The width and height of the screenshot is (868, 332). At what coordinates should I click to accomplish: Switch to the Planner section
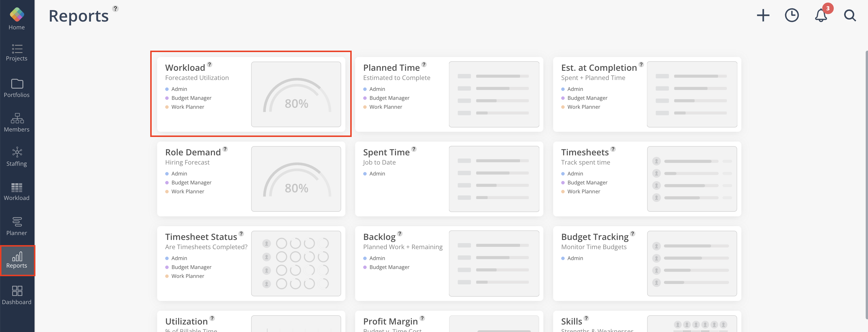tap(17, 226)
